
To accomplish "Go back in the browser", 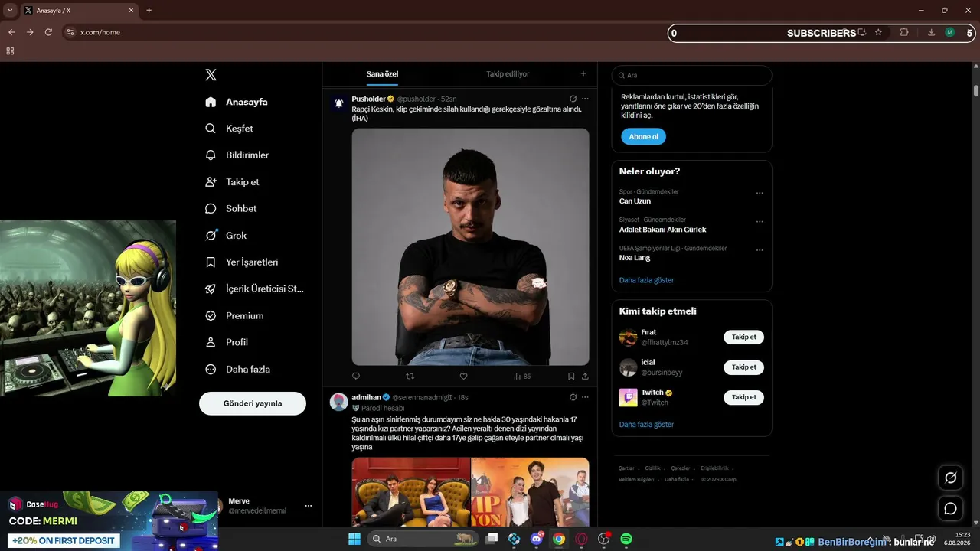I will 11,32.
